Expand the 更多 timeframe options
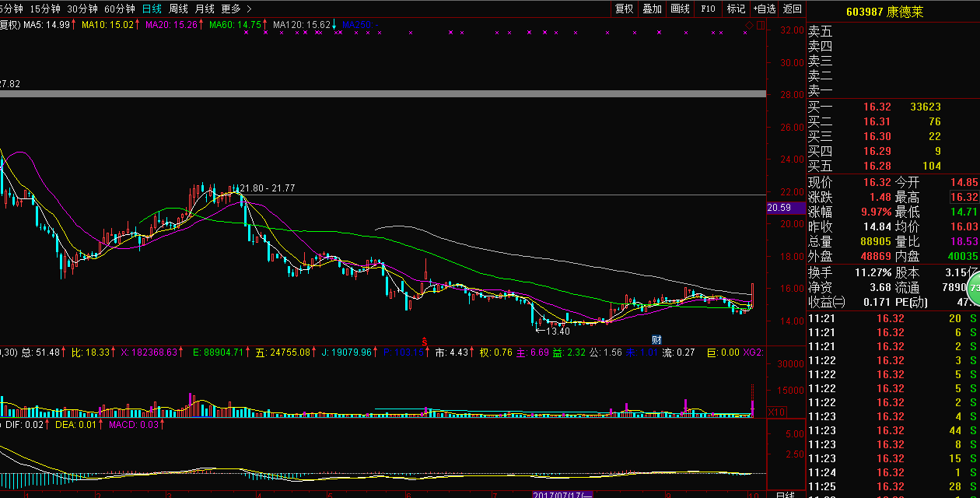 [x=236, y=9]
